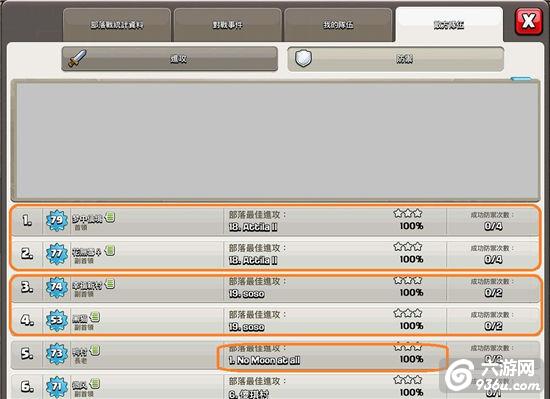Select "18. Attila II" in rank 1 row

[253, 227]
